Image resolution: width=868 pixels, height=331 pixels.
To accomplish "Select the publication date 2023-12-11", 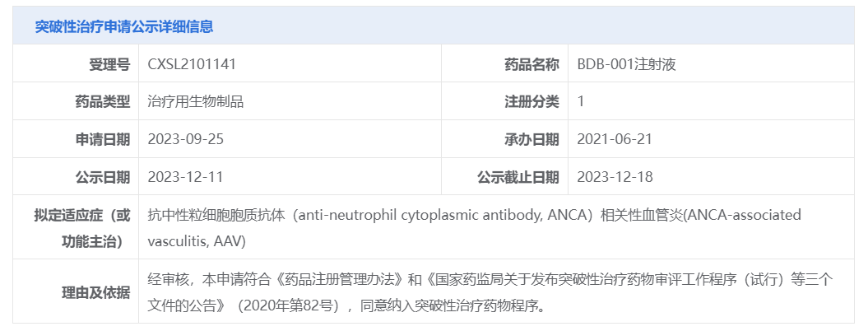I will pyautogui.click(x=185, y=177).
